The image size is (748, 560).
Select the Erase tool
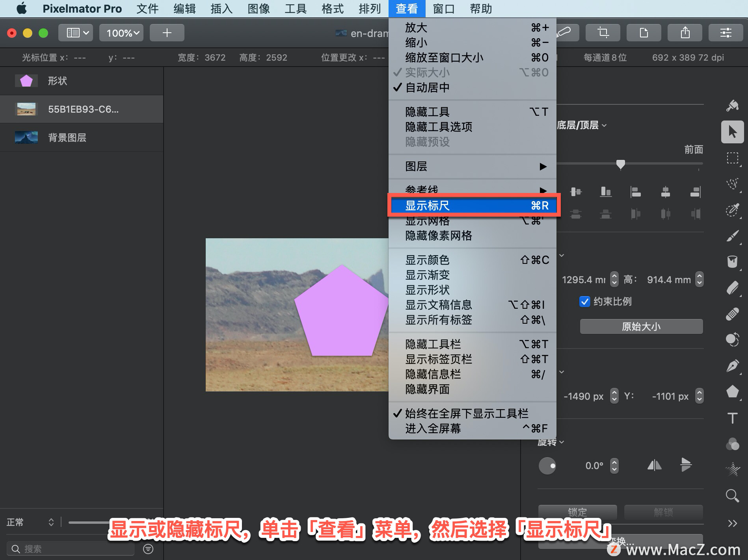coord(732,288)
